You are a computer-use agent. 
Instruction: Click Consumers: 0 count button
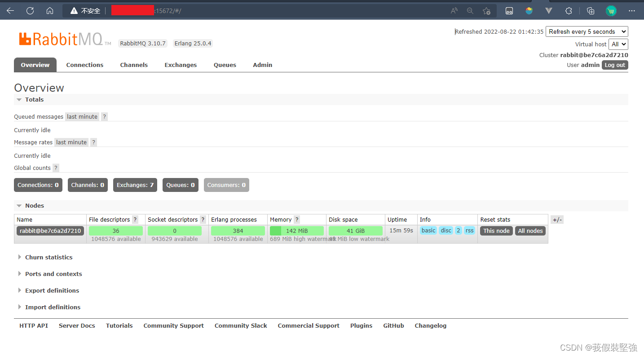(x=226, y=185)
